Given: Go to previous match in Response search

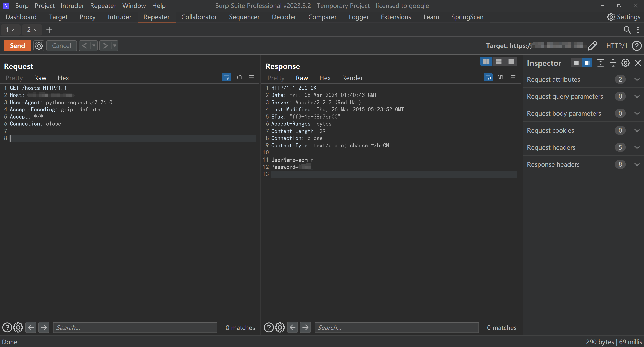Looking at the screenshot, I should 292,327.
